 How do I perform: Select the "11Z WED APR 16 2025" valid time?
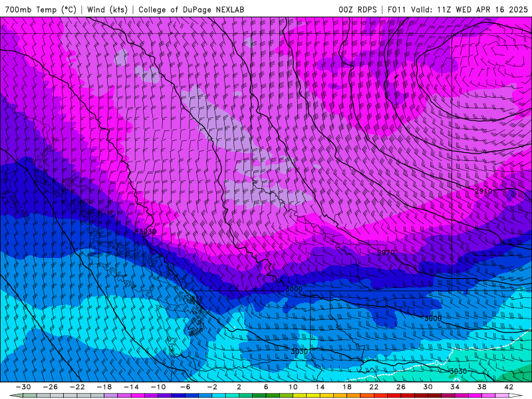[x=482, y=9]
